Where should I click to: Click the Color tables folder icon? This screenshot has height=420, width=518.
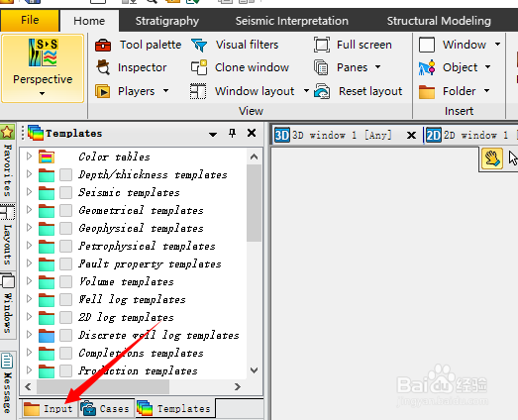pos(47,157)
